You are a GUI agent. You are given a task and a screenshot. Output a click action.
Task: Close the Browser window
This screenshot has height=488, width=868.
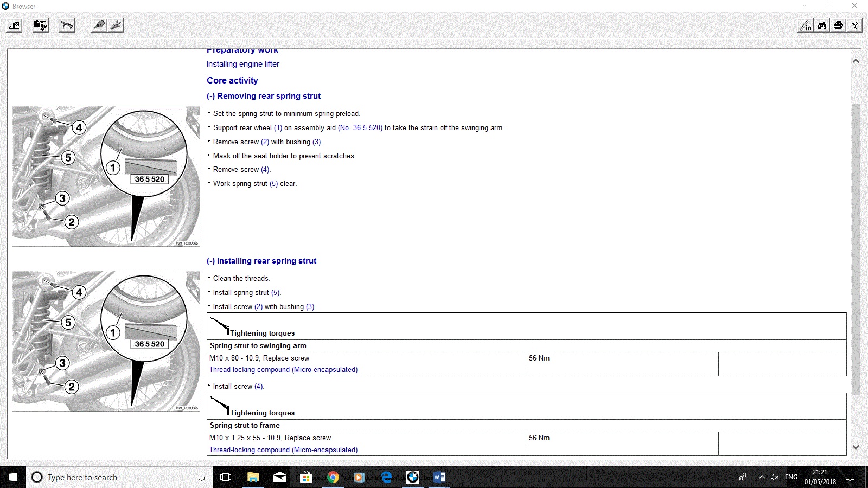(x=854, y=6)
